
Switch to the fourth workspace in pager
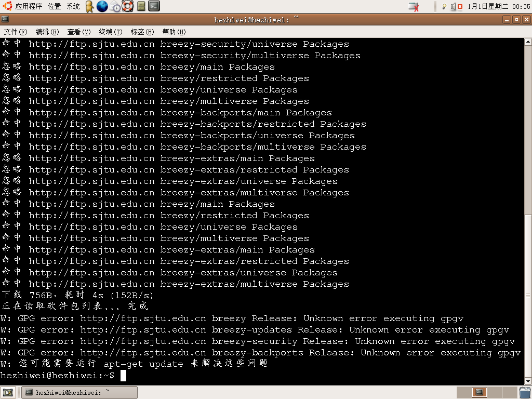[x=510, y=393]
